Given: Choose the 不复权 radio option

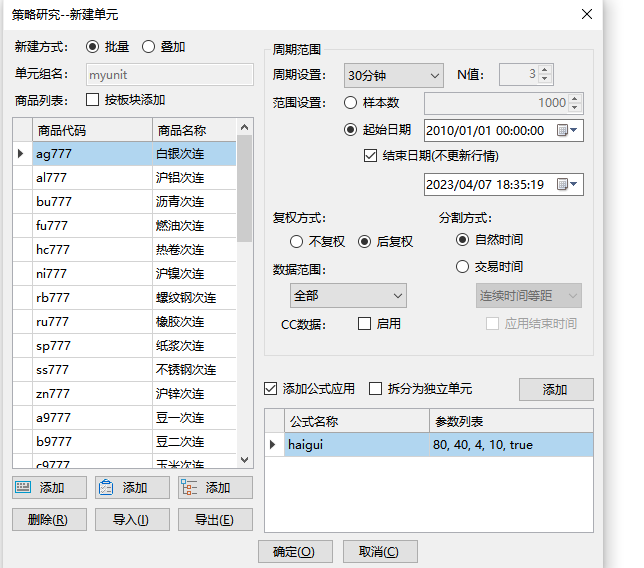Looking at the screenshot, I should pyautogui.click(x=296, y=242).
